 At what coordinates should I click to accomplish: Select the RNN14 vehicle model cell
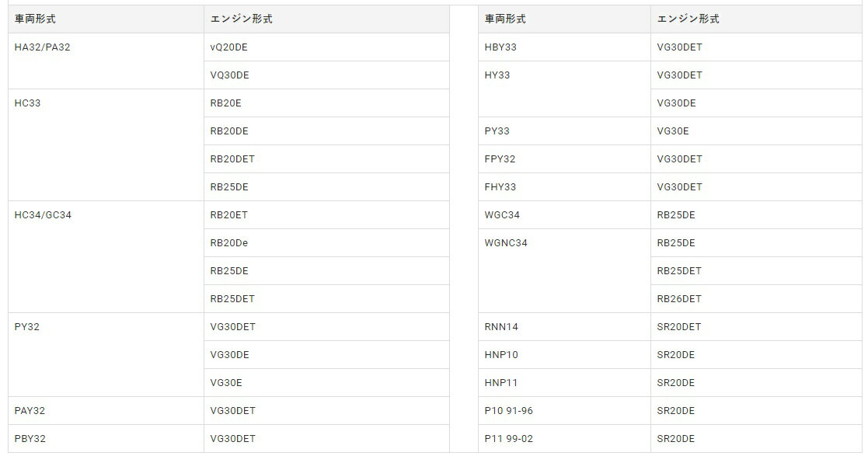pyautogui.click(x=501, y=327)
